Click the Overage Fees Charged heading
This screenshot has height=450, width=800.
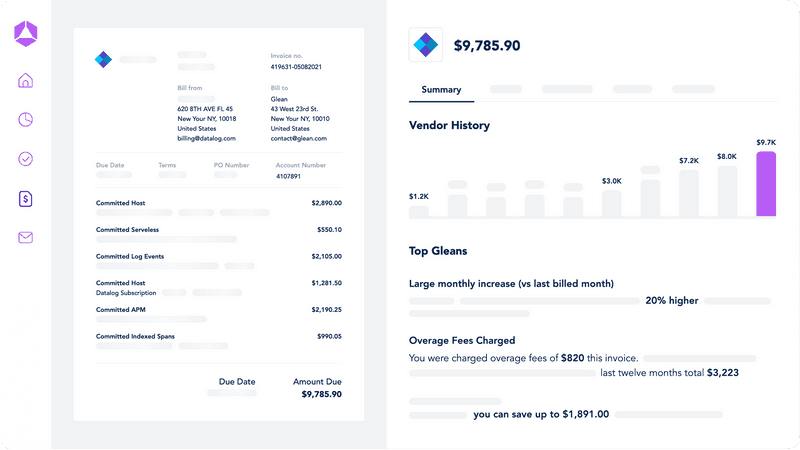462,341
